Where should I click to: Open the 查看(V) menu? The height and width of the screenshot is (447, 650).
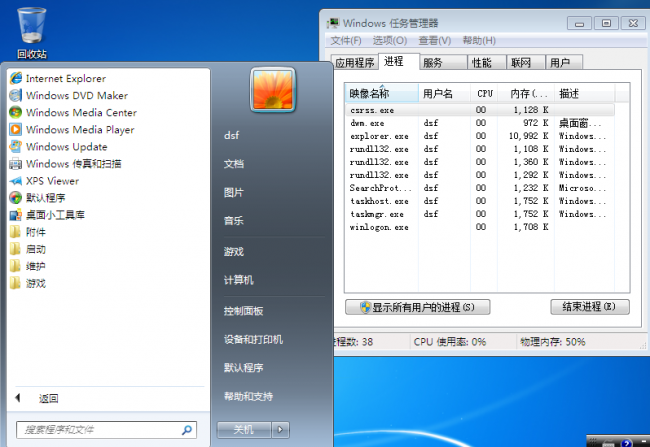[434, 41]
